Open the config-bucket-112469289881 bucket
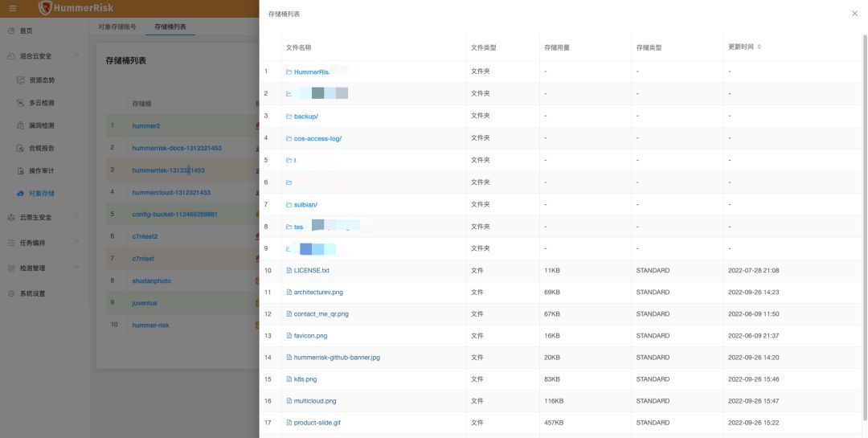The width and height of the screenshot is (868, 438). [174, 215]
